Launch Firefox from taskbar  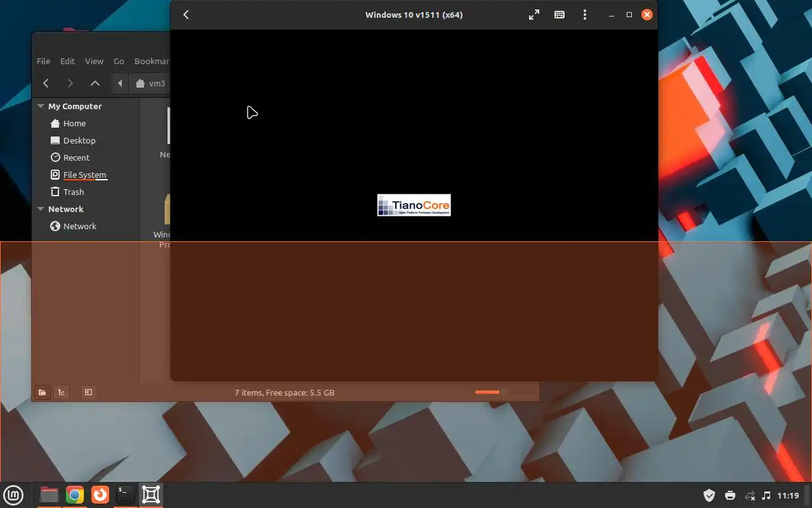click(x=100, y=495)
